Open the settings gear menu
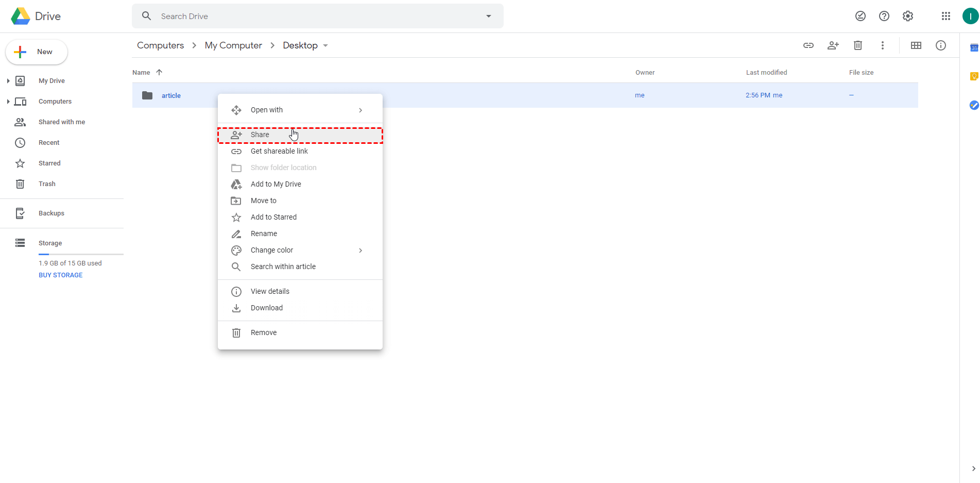 pyautogui.click(x=907, y=16)
